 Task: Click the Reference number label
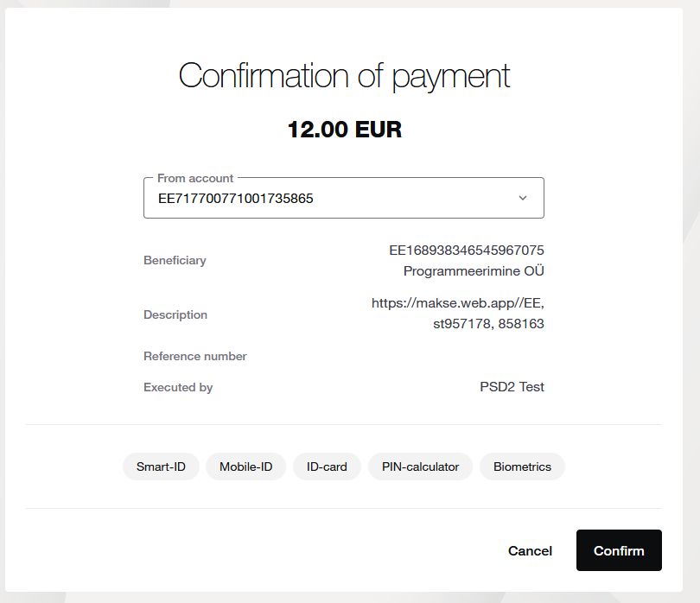(x=195, y=356)
